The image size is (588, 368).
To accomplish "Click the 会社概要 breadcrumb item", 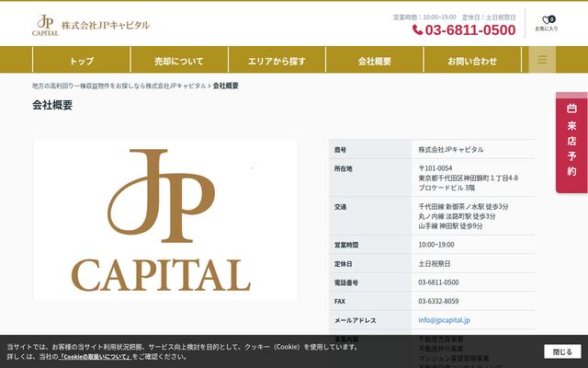I will 226,86.
